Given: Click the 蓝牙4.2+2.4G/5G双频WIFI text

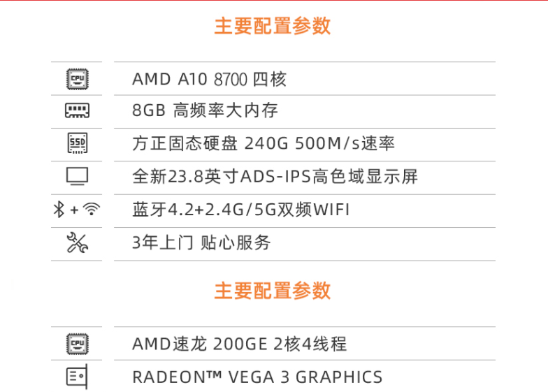Looking at the screenshot, I should [x=240, y=210].
